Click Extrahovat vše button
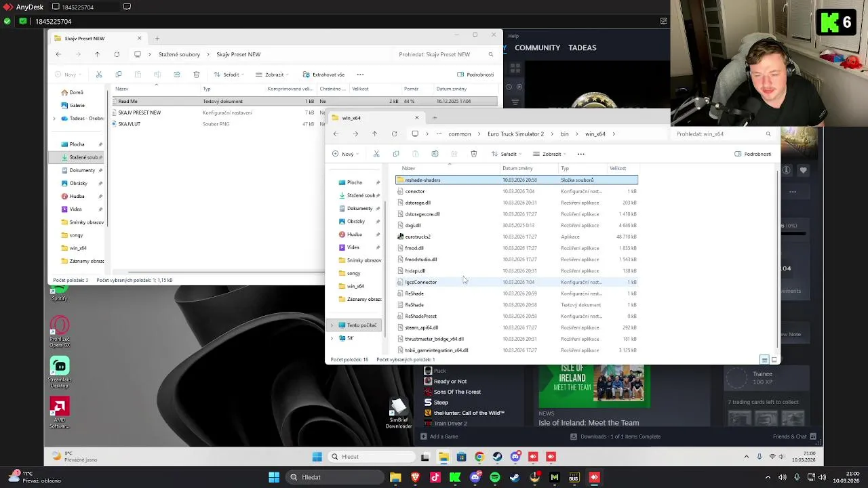This screenshot has width=868, height=488. [324, 75]
